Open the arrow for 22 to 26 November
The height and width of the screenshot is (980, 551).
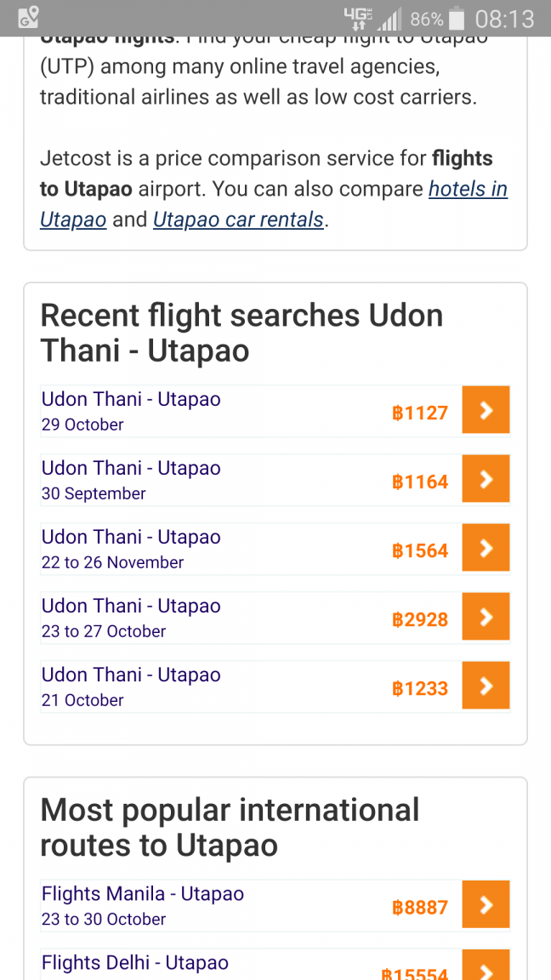point(486,548)
